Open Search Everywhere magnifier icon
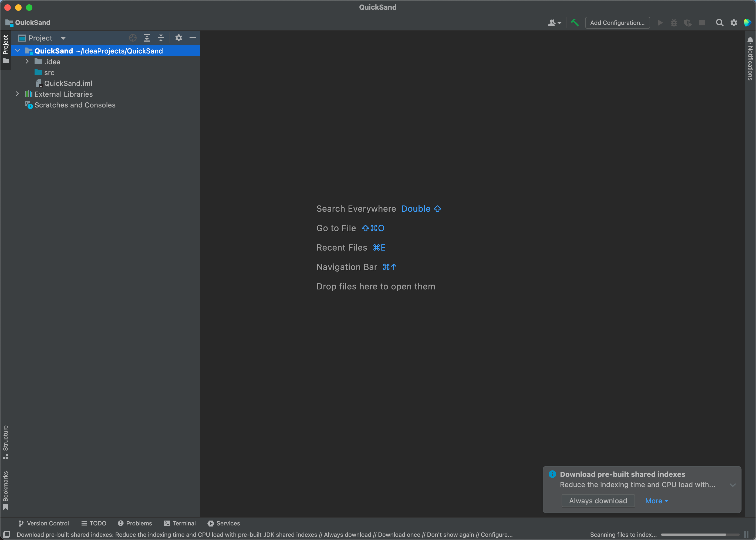The image size is (756, 540). pos(720,23)
